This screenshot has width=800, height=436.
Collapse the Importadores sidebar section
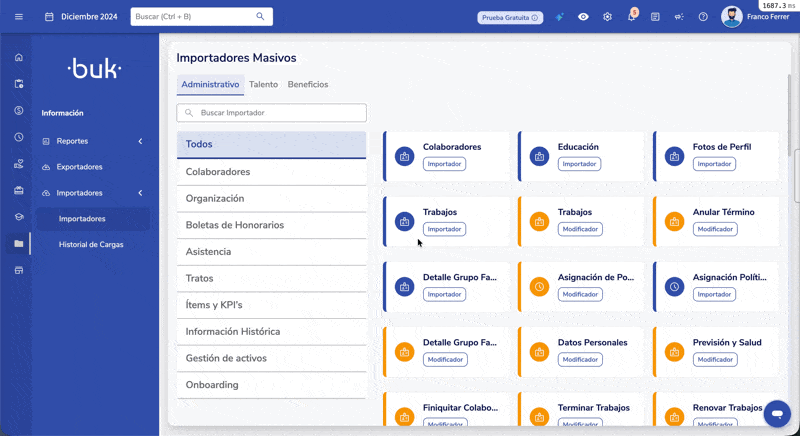(140, 193)
